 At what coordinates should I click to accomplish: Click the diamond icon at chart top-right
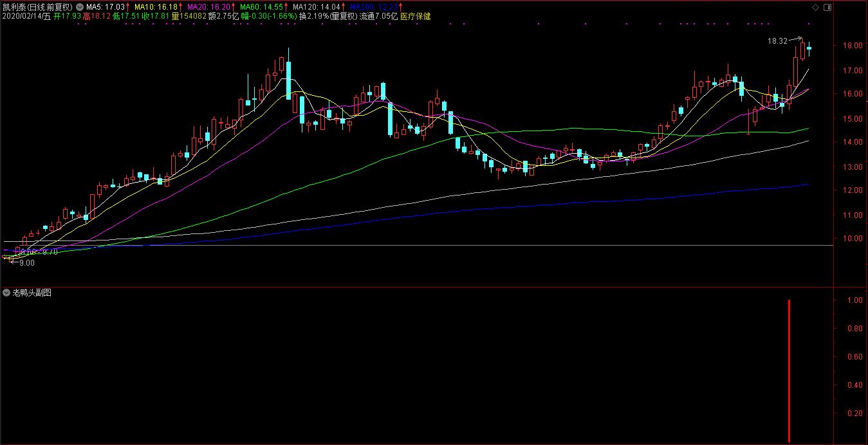[x=816, y=7]
